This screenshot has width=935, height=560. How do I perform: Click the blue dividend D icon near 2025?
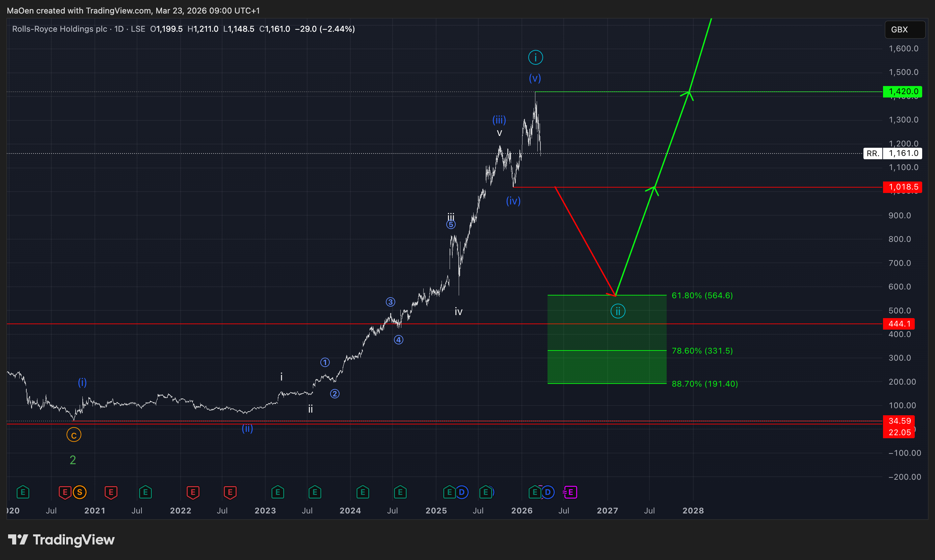click(x=462, y=492)
